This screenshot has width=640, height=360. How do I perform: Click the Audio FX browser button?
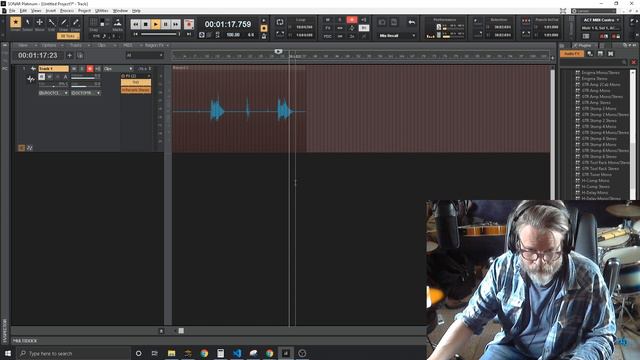pyautogui.click(x=572, y=54)
